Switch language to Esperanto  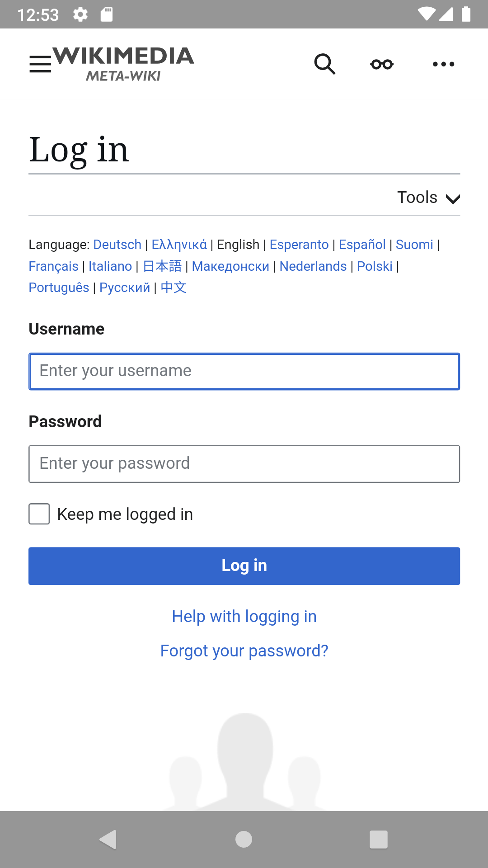click(x=299, y=245)
